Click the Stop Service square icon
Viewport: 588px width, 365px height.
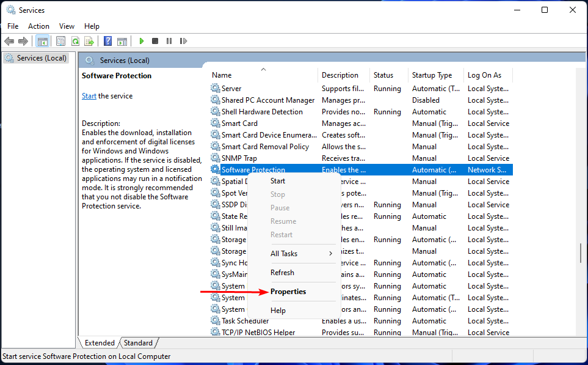(155, 41)
